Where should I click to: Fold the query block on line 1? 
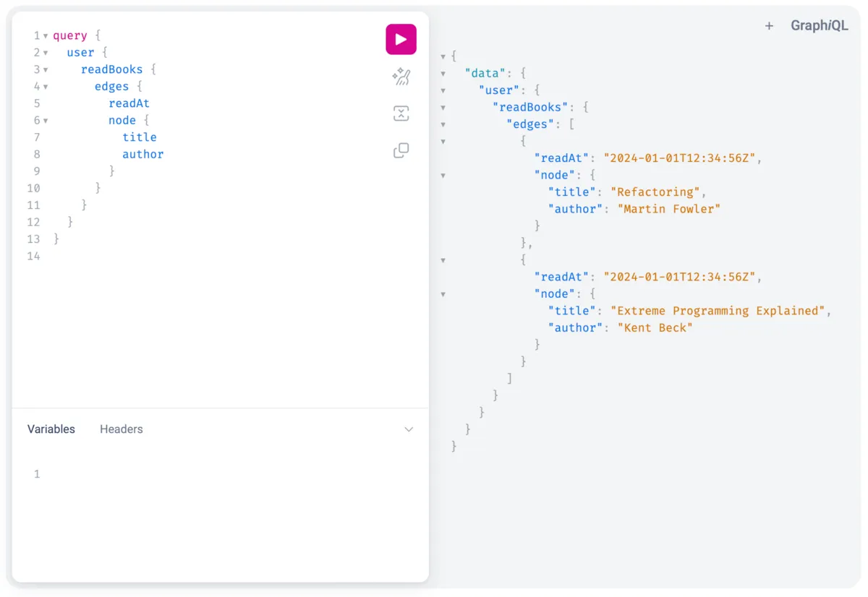(x=46, y=35)
